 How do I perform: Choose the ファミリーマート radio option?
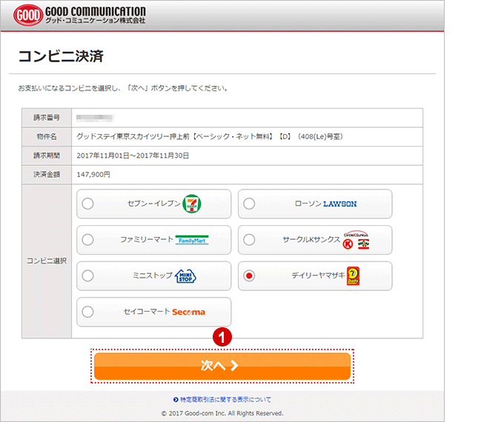pos(88,240)
